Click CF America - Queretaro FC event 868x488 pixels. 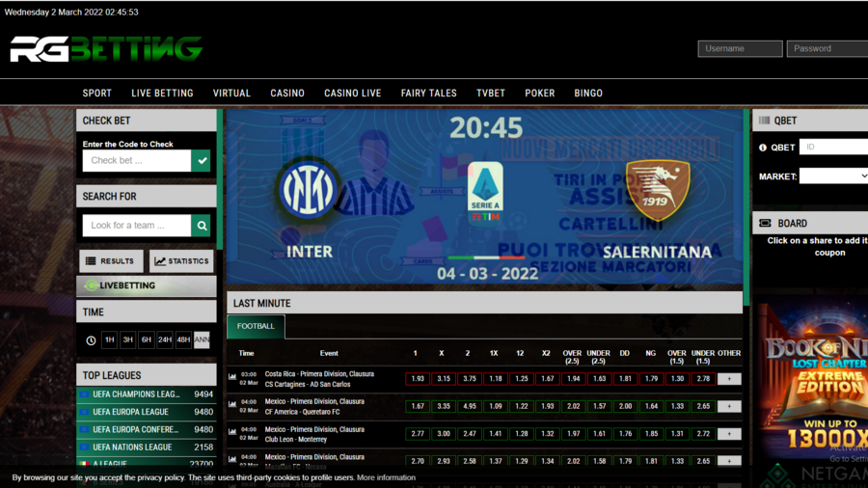tap(302, 412)
